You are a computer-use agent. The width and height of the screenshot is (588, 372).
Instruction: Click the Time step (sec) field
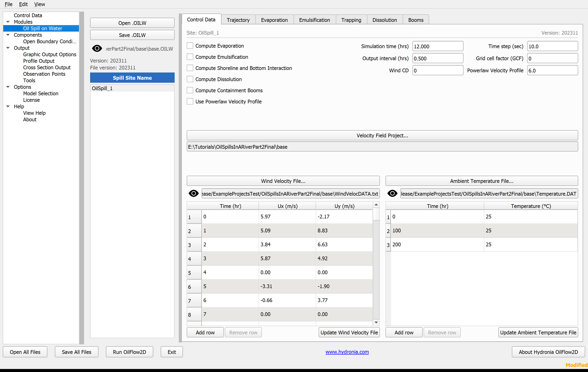pos(552,46)
